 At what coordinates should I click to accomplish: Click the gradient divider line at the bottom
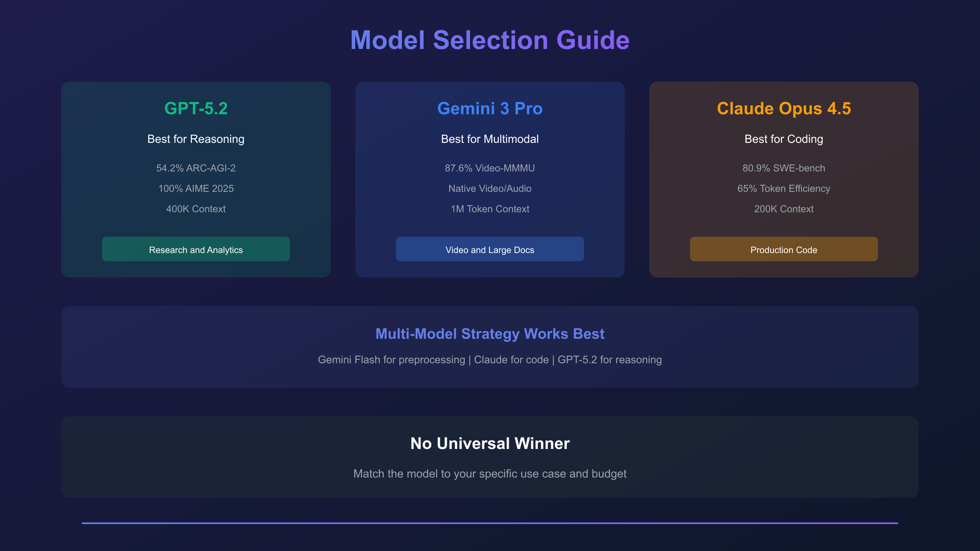point(490,523)
